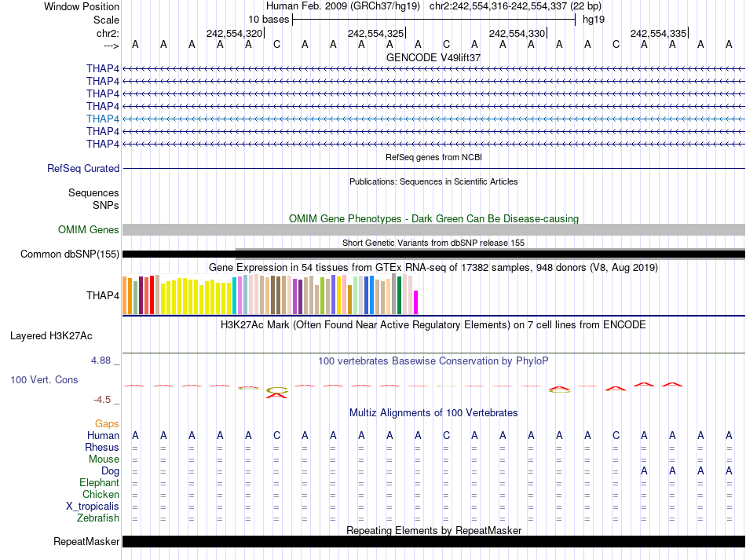Open the GENCODE V49lift37 track title
Image resolution: width=746 pixels, height=560 pixels.
coord(433,58)
